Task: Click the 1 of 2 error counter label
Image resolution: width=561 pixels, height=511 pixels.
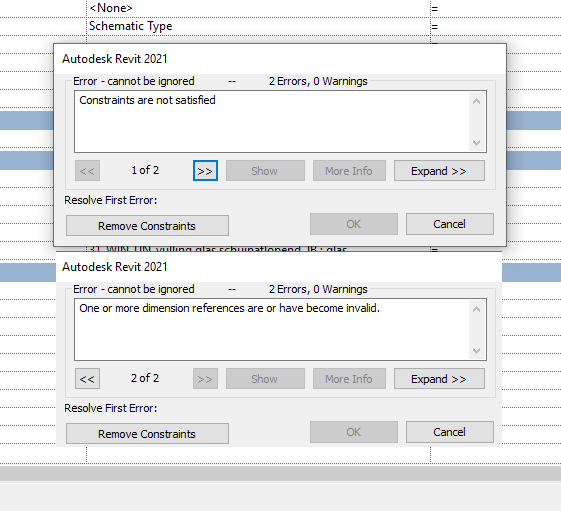Action: click(145, 170)
